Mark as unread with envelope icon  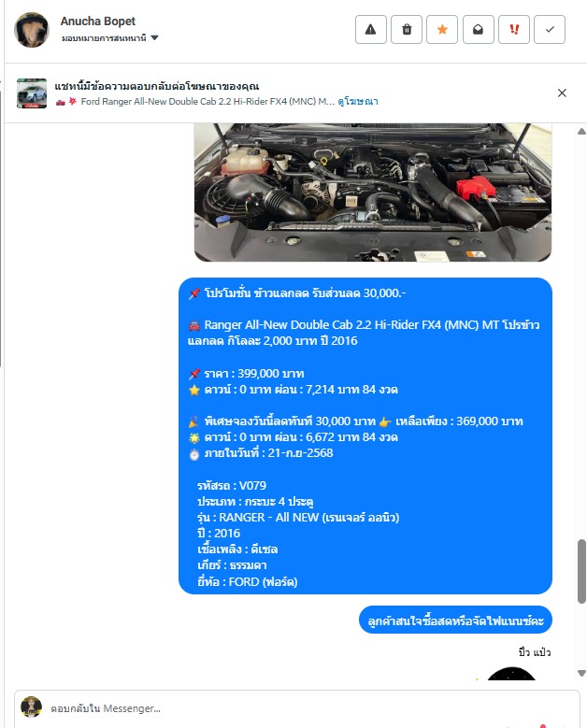pyautogui.click(x=478, y=30)
